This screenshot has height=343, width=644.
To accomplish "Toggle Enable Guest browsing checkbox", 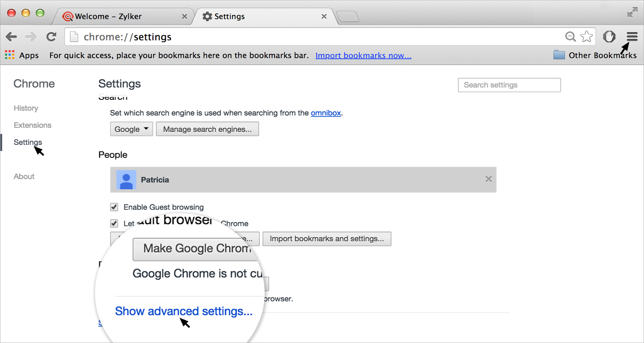I will pos(114,207).
